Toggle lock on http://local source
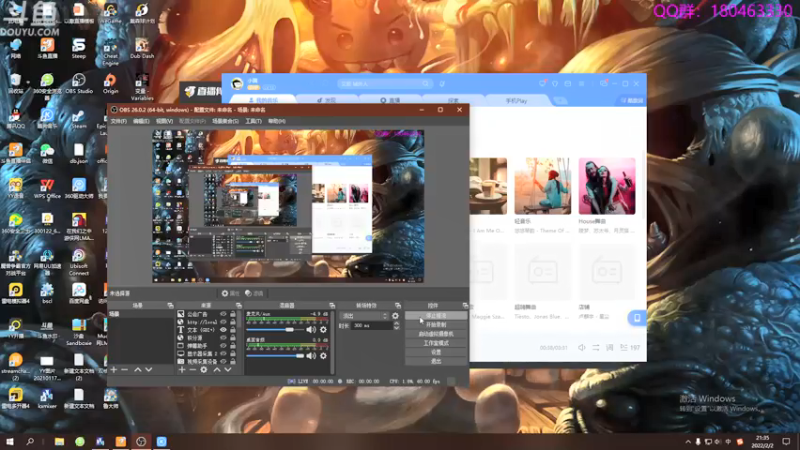Viewport: 800px width, 450px height. [x=233, y=322]
